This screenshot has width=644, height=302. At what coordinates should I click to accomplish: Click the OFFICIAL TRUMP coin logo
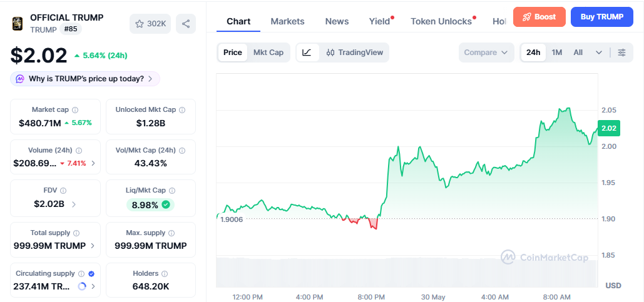click(18, 23)
